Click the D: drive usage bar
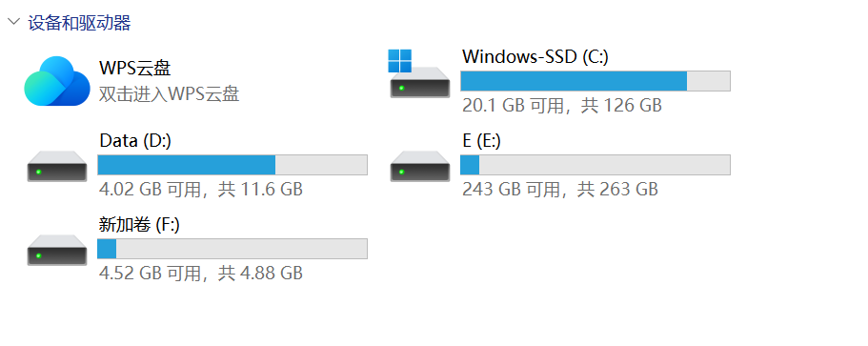868x346 pixels. click(232, 165)
